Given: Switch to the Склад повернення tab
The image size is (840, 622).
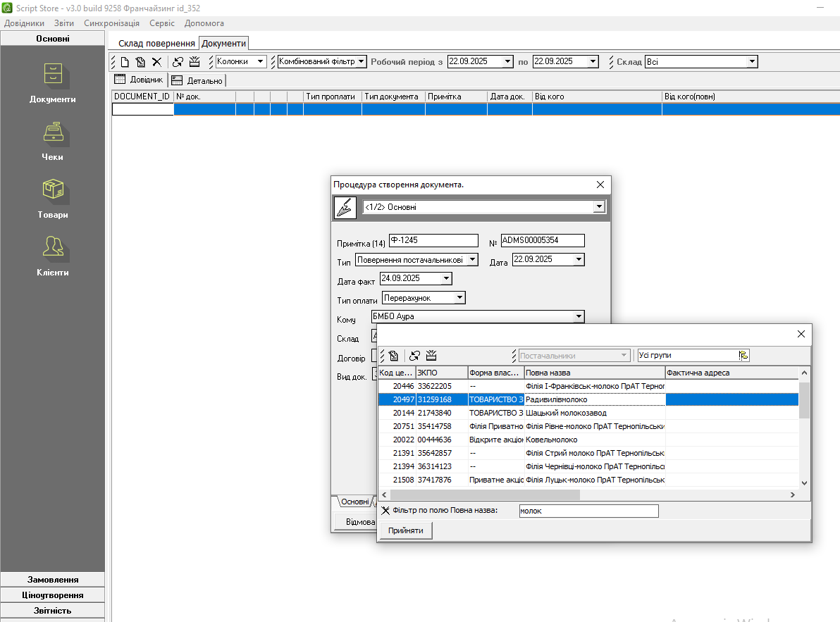Looking at the screenshot, I should click(x=156, y=44).
